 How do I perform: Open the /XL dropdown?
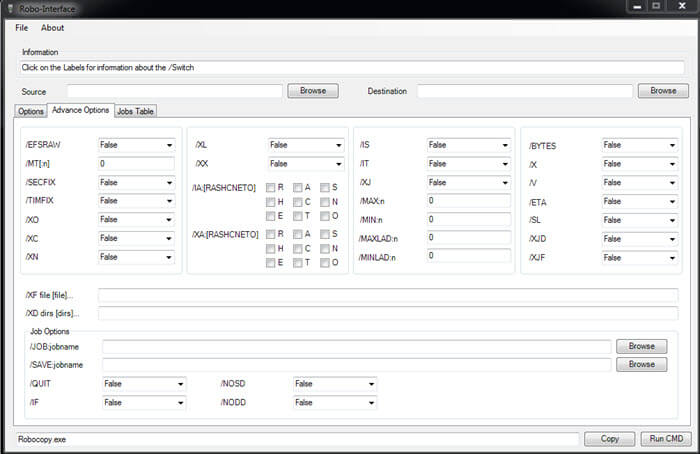(x=306, y=145)
